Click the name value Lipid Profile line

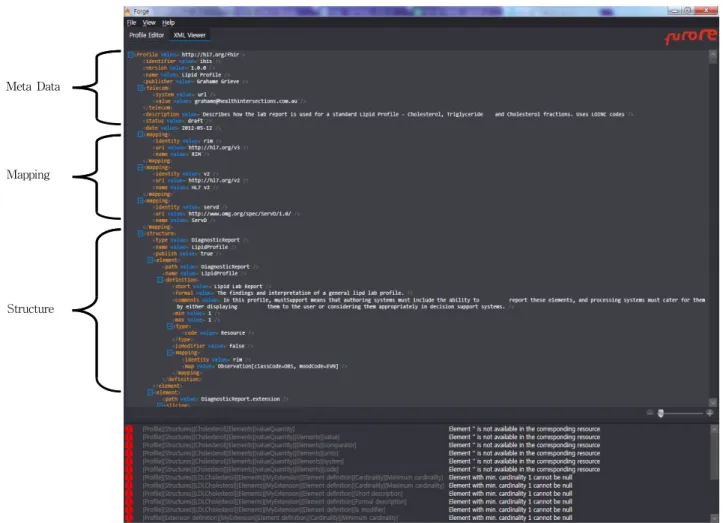[x=187, y=75]
